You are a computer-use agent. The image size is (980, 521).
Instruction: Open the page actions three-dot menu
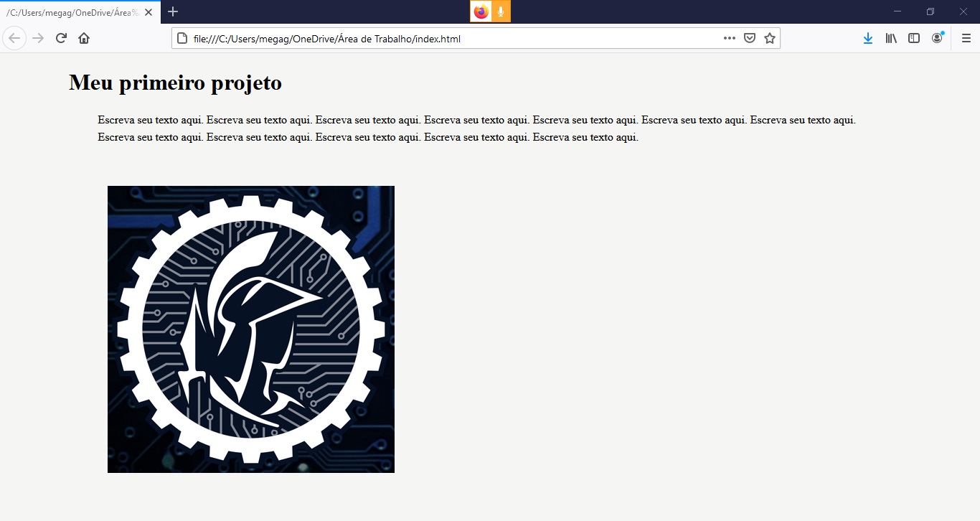tap(730, 38)
